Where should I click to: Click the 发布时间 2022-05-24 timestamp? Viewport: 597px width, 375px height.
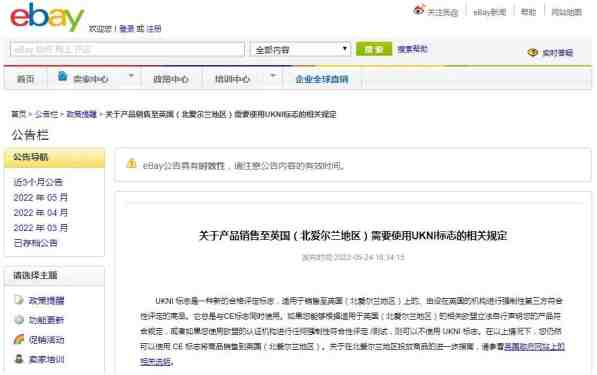coord(353,258)
